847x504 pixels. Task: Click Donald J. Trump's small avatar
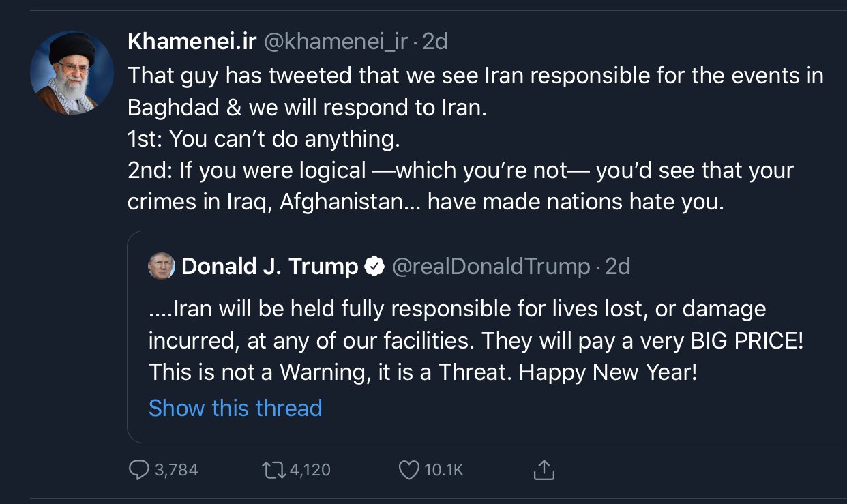point(162,267)
